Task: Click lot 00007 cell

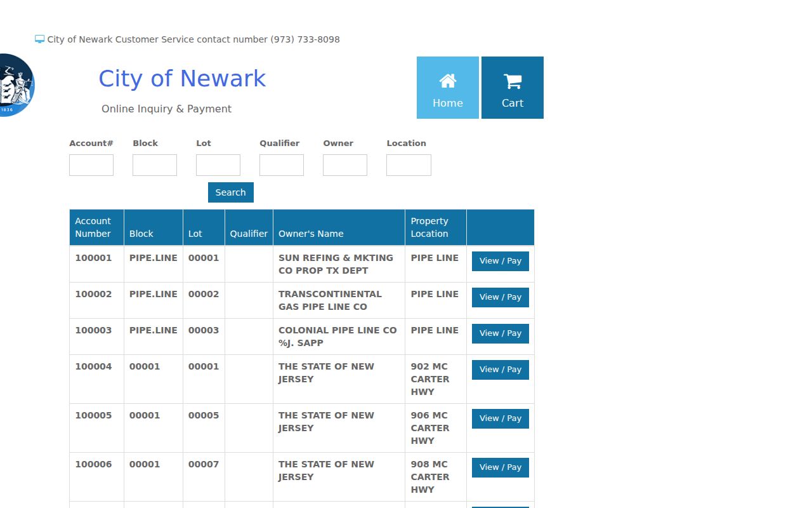Action: pos(204,477)
